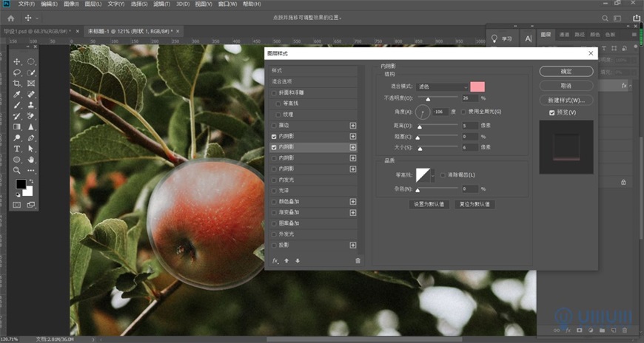Image resolution: width=644 pixels, height=343 pixels.
Task: Click the 确定 button
Action: 566,72
